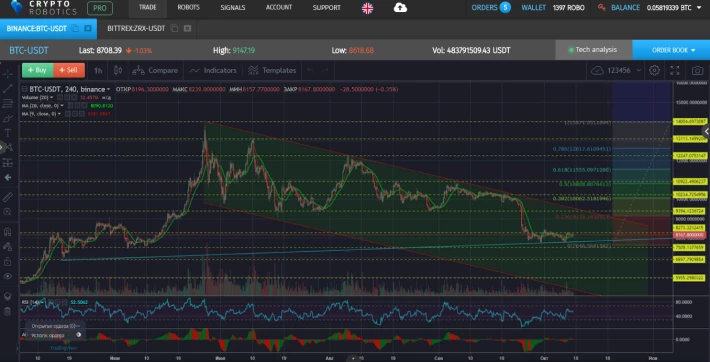Click the left arrow back tool
Image resolution: width=710 pixels, height=362 pixels.
tap(8, 177)
